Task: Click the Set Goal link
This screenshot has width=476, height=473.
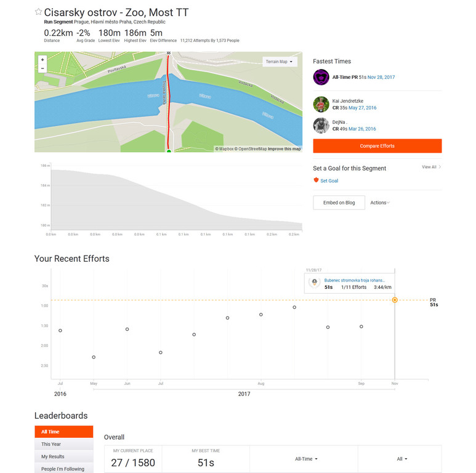Action: point(329,180)
